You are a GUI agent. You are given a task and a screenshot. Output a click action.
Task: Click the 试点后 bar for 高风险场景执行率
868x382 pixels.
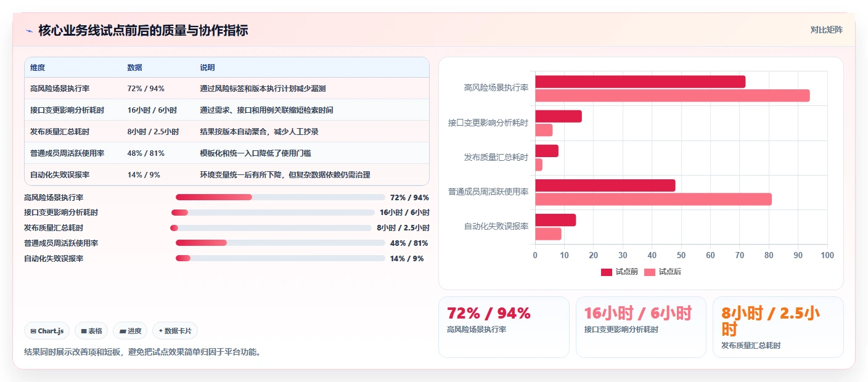point(672,95)
